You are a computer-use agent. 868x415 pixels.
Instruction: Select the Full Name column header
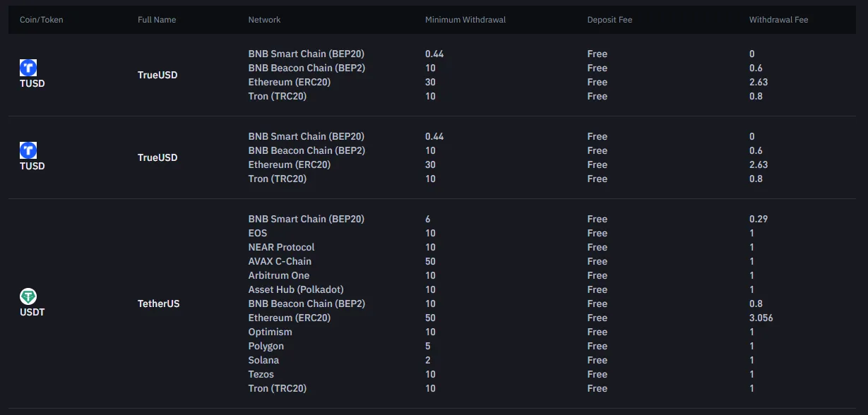click(157, 20)
